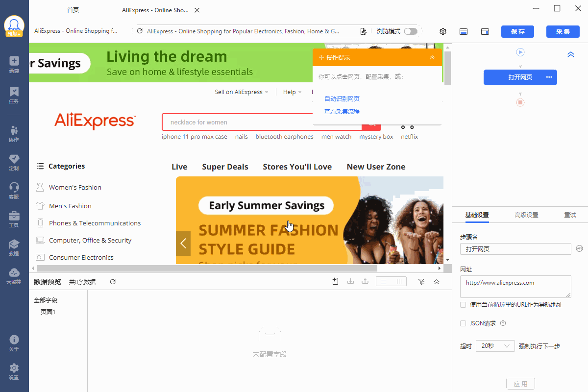Viewport: 588px width, 392px height.
Task: Expand the Sell on AliExpress dropdown
Action: pos(242,92)
